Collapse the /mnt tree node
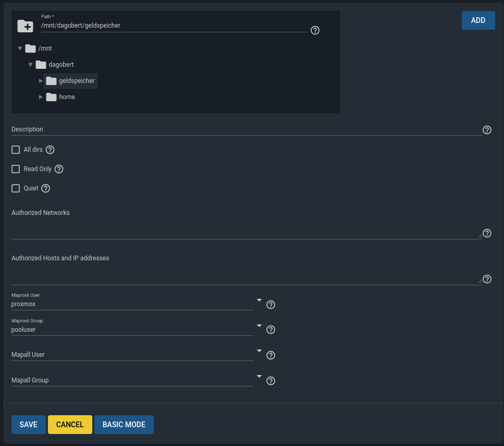 click(20, 48)
